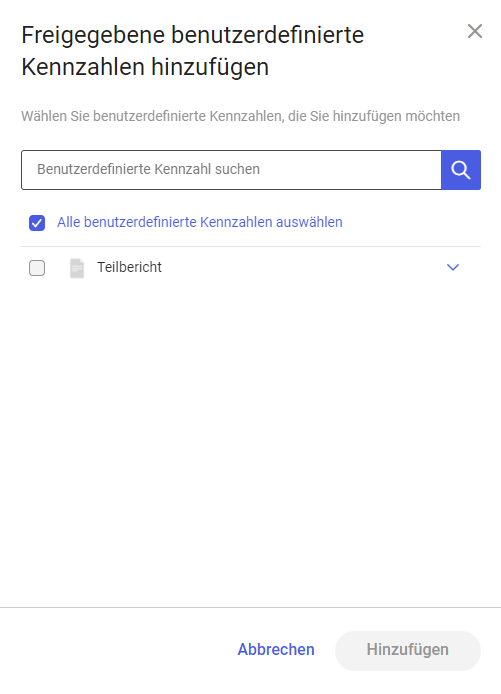Click the 'Alle benutzerdefinierte Kennzahlen auswählen' label
The height and width of the screenshot is (694, 501).
pyautogui.click(x=200, y=222)
